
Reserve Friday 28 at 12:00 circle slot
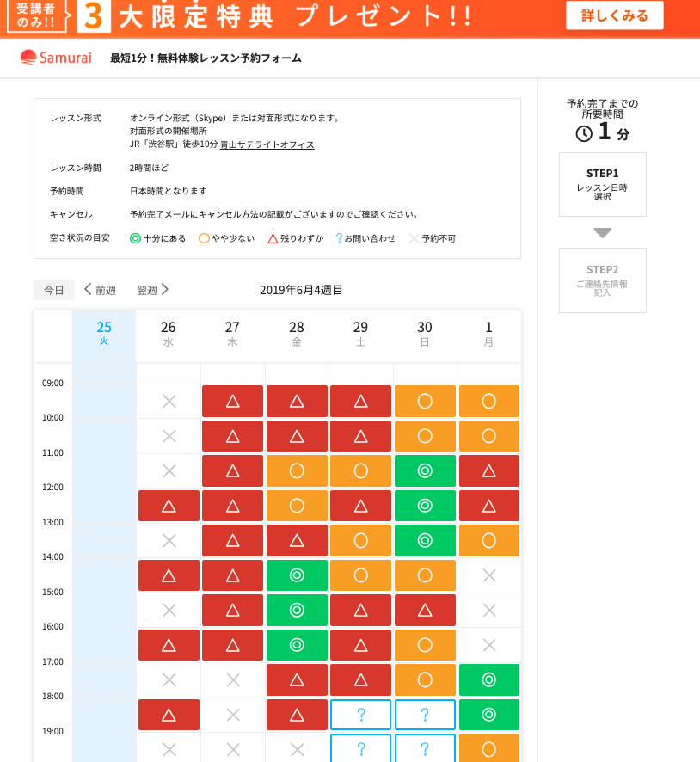click(x=297, y=506)
